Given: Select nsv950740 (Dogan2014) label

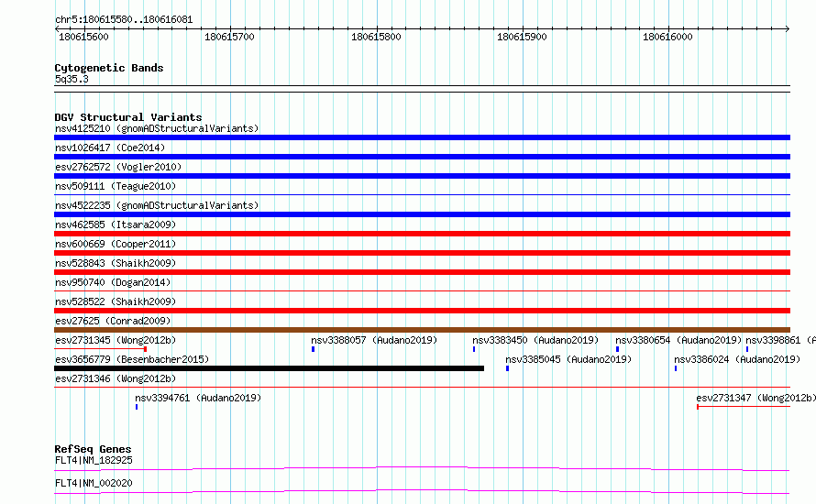Looking at the screenshot, I should coord(113,282).
